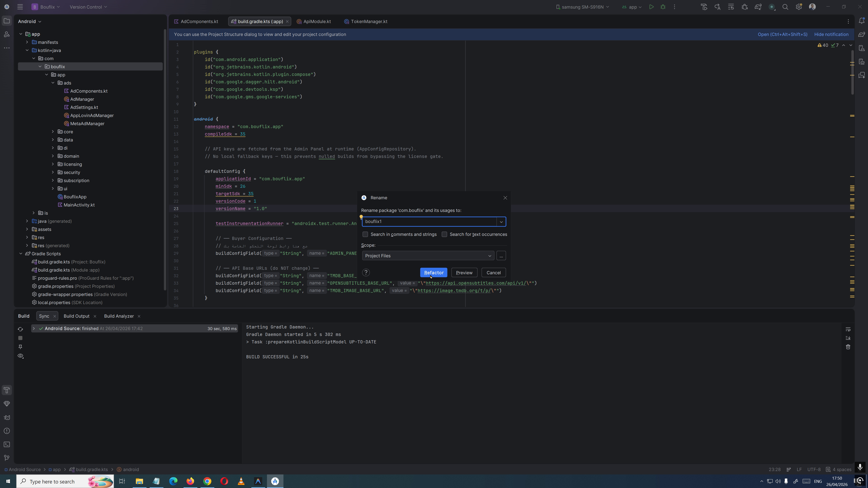Launch Firefox from the taskbar

pyautogui.click(x=190, y=481)
